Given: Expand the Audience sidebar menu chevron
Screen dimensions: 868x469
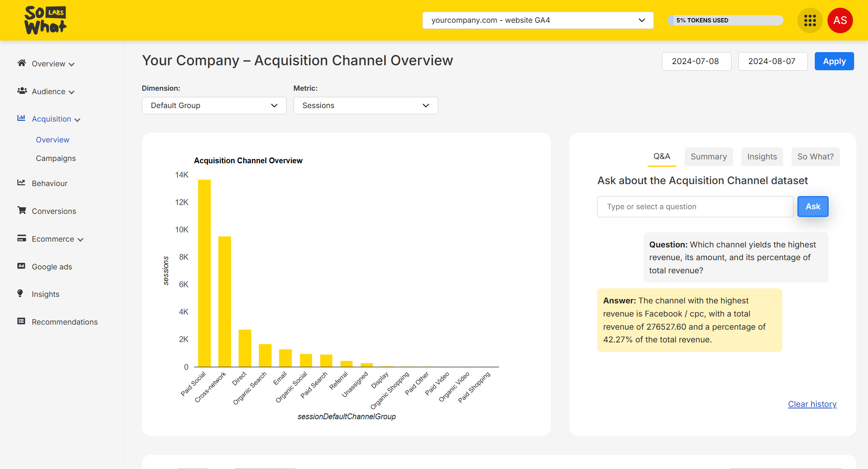Looking at the screenshot, I should click(71, 92).
